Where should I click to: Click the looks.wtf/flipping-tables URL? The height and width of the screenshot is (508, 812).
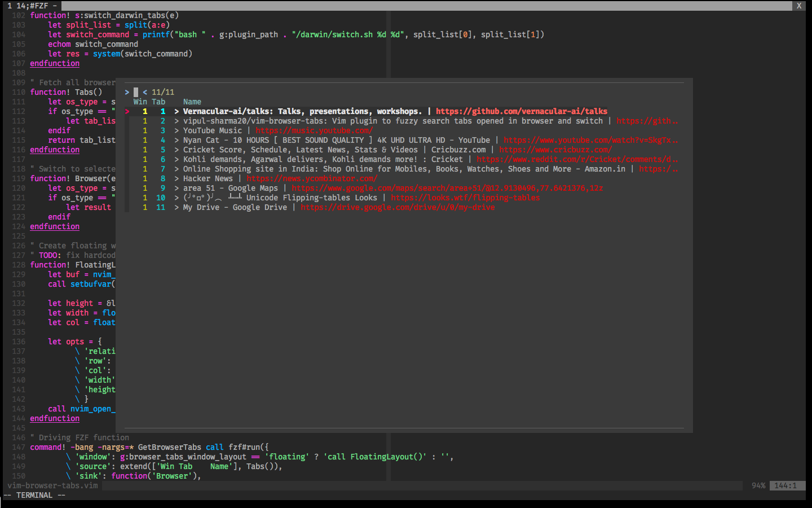tap(465, 198)
